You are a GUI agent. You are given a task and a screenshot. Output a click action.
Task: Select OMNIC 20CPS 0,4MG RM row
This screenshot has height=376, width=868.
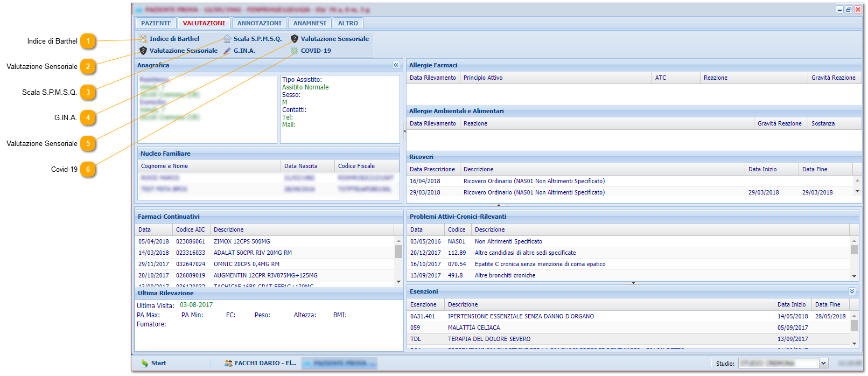265,264
